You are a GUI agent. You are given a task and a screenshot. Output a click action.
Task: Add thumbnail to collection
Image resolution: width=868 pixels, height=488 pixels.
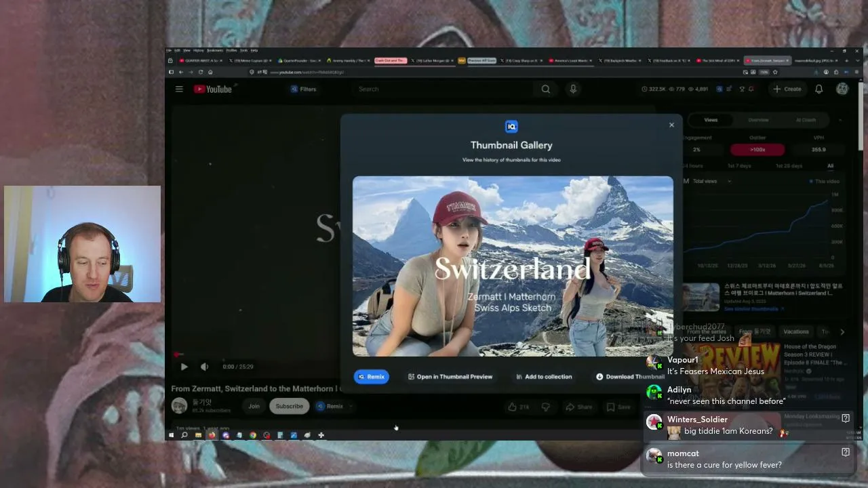coord(544,377)
